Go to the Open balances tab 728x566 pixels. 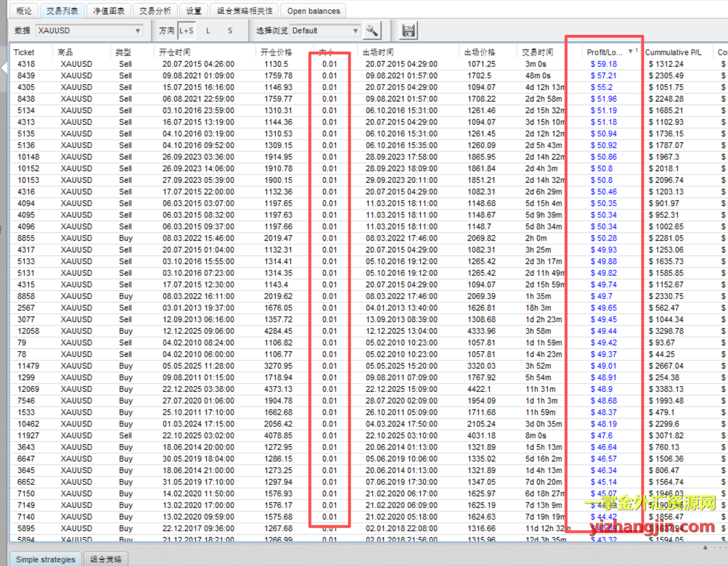point(313,10)
